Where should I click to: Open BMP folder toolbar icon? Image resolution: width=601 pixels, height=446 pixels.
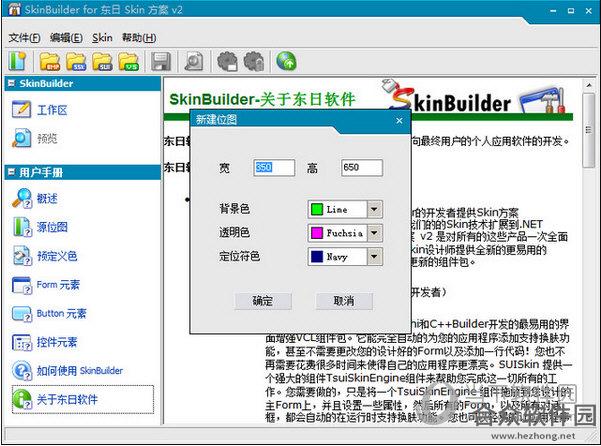click(x=50, y=61)
